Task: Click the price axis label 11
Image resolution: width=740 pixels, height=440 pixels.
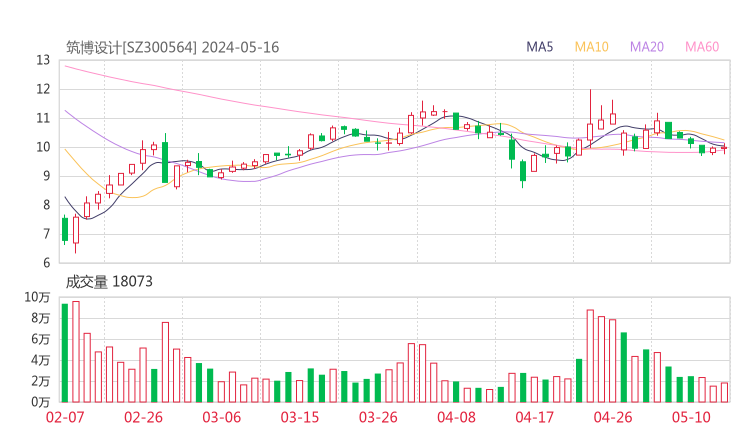Action: tap(43, 118)
